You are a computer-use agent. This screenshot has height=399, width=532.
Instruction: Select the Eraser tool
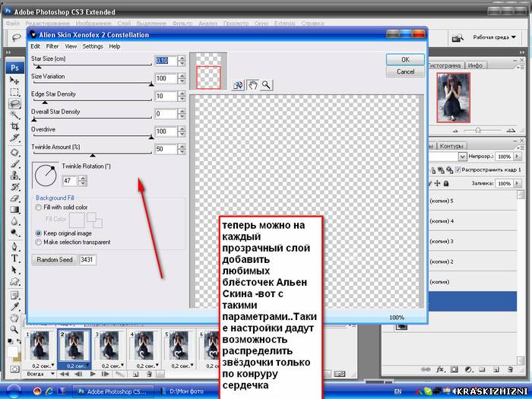[x=14, y=198]
